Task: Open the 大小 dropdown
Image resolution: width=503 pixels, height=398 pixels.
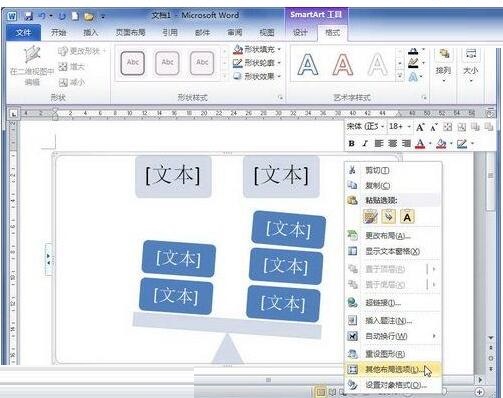Action: point(471,66)
